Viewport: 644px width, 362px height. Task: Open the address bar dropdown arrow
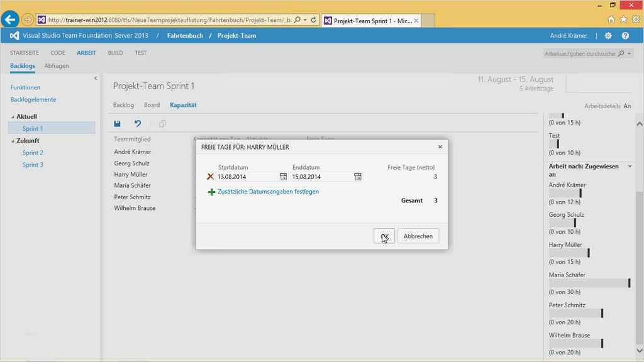(x=305, y=19)
